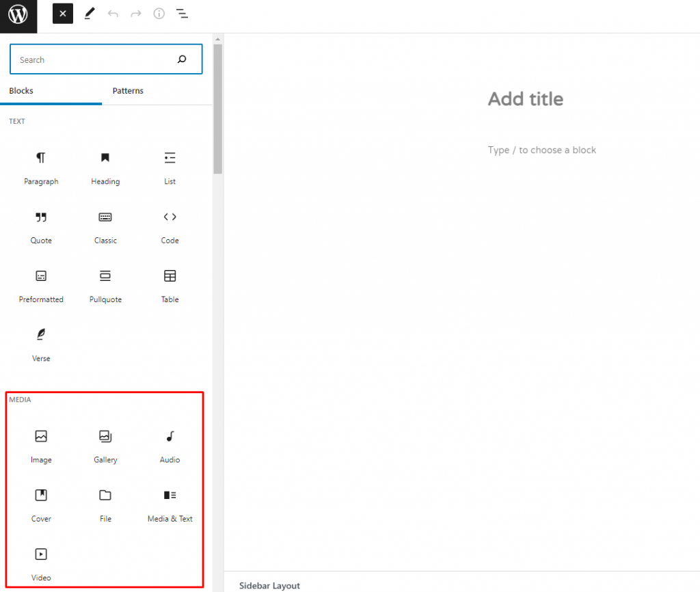Viewport: 700px width, 592px height.
Task: Insert an Image block
Action: point(41,446)
